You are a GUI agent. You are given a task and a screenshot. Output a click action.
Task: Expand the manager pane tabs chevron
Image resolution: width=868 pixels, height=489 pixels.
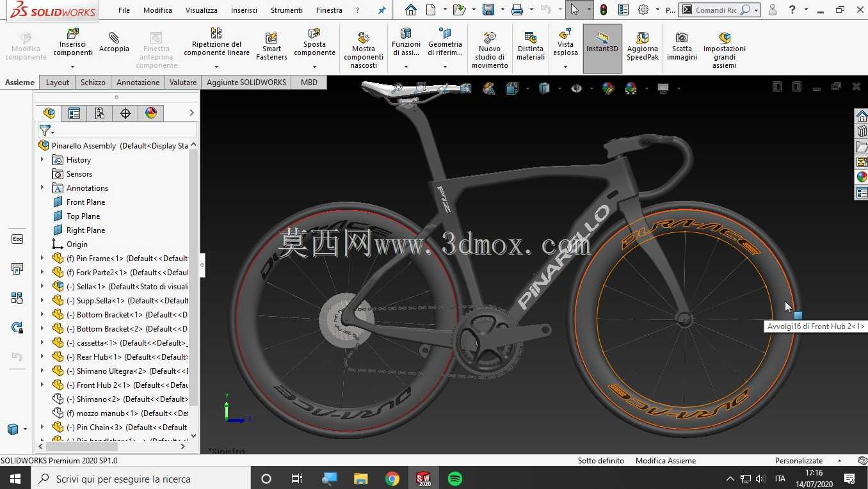click(191, 113)
